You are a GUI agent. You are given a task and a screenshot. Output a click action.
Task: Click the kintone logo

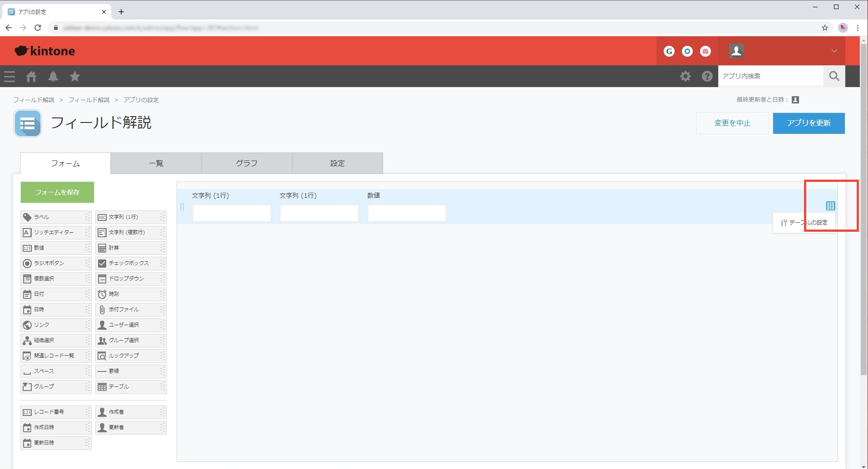coord(45,51)
